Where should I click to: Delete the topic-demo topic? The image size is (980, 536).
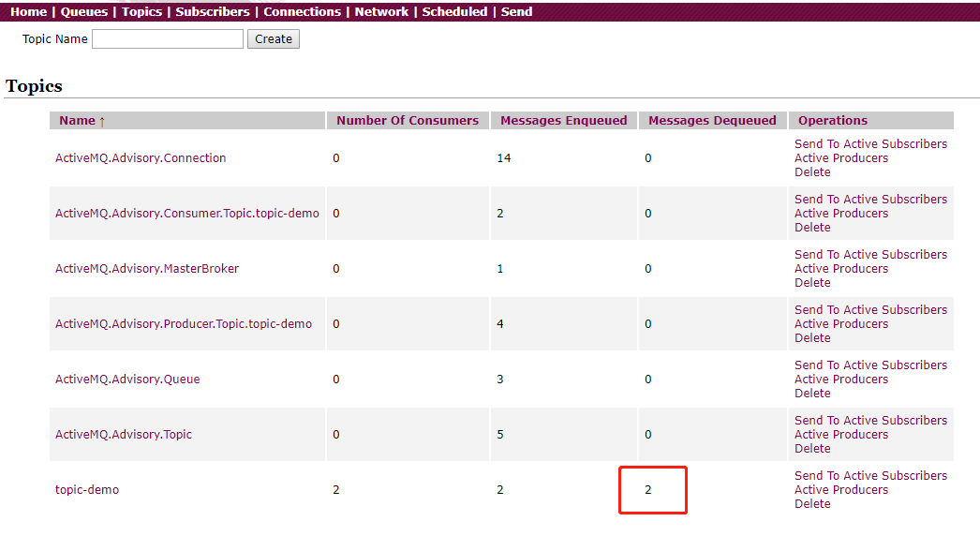[x=812, y=504]
